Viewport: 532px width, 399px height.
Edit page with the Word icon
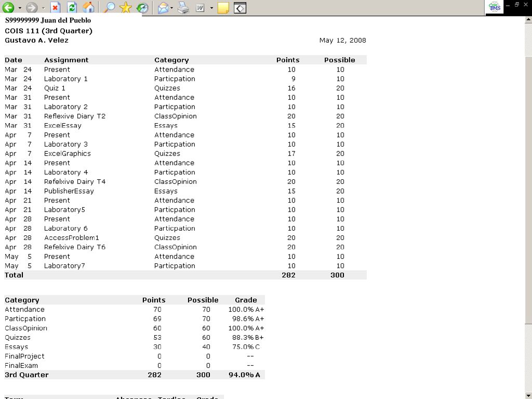pos(200,7)
